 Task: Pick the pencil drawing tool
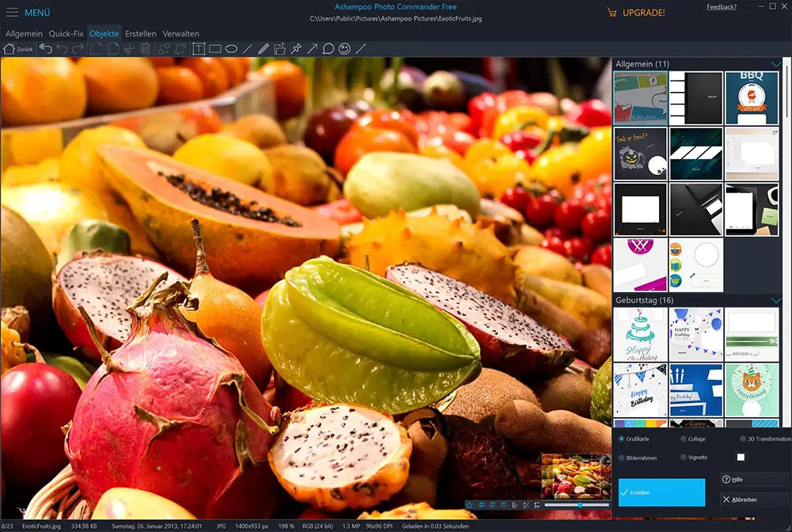click(264, 49)
